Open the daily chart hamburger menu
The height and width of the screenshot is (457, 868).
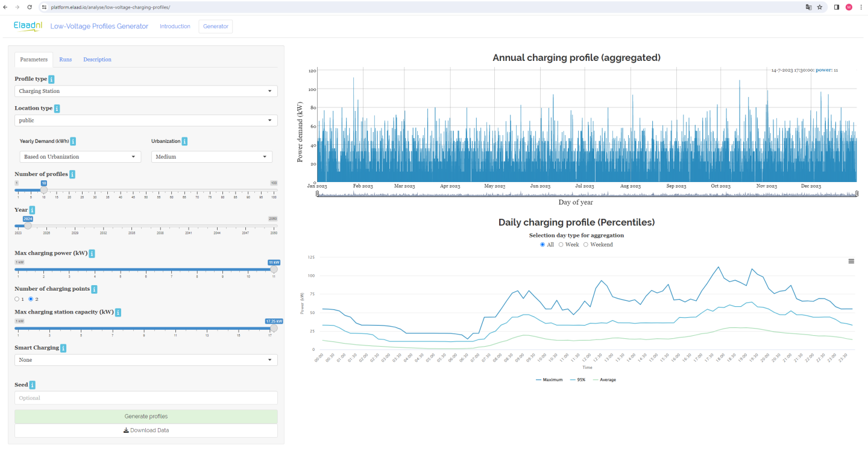point(851,261)
